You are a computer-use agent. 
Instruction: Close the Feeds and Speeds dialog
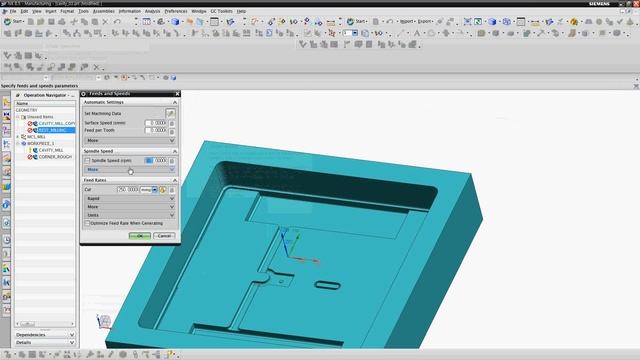tap(177, 94)
